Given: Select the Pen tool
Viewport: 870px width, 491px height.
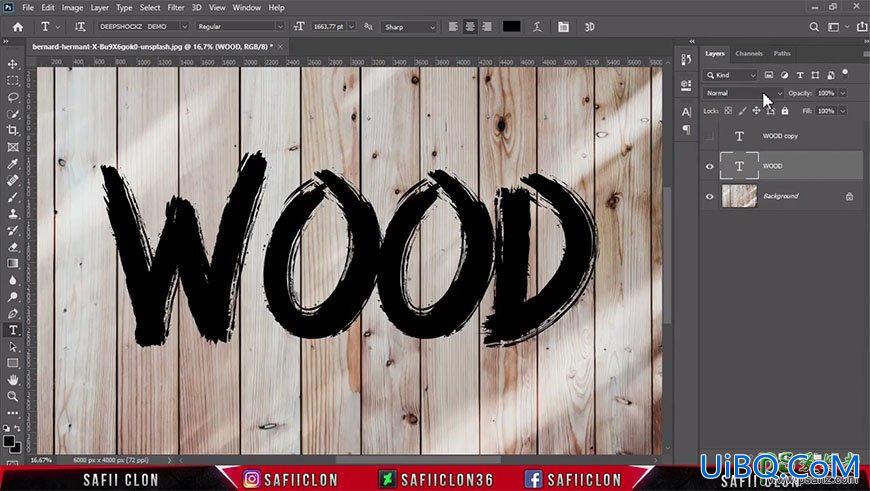Looking at the screenshot, I should 13,313.
